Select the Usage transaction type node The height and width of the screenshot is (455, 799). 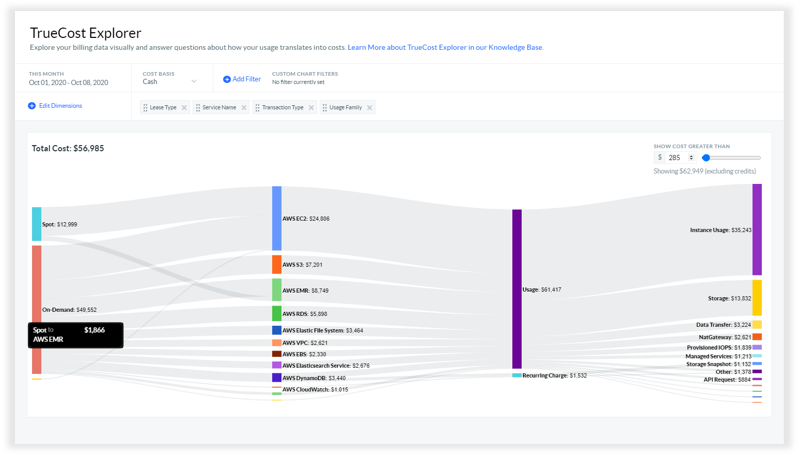coord(517,289)
